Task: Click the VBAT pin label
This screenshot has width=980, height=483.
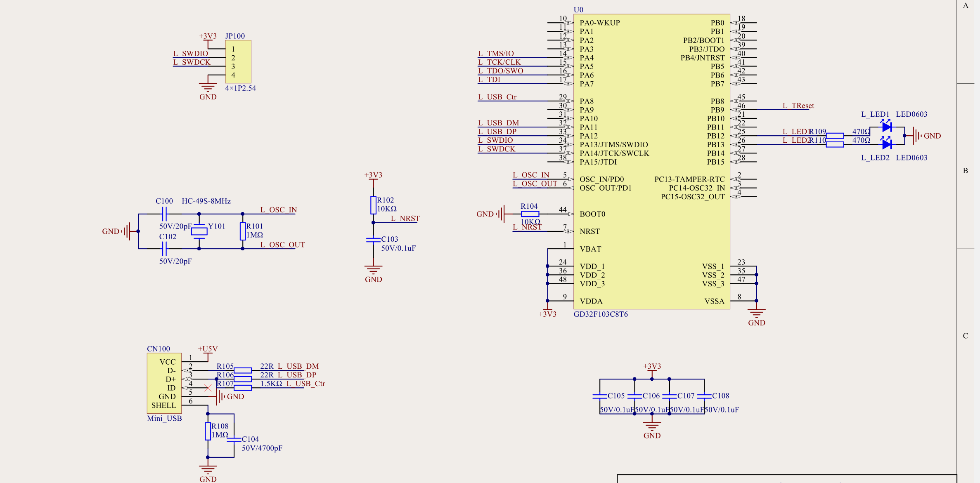Action: pyautogui.click(x=590, y=249)
